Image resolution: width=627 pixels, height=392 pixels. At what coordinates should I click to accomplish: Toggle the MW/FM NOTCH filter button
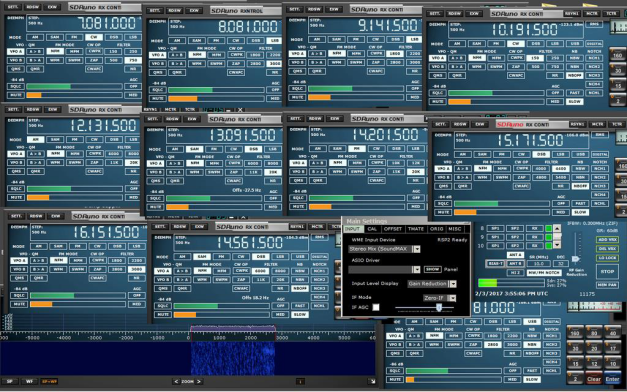coord(544,272)
